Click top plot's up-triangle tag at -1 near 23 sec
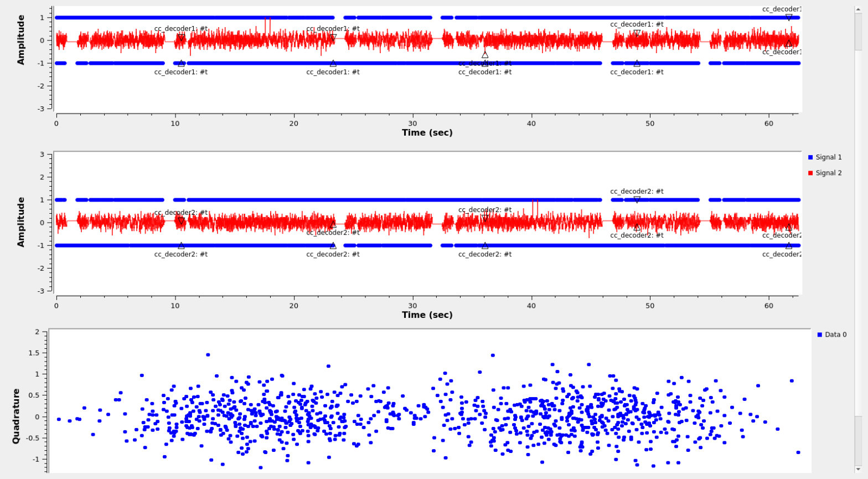868x479 pixels. (x=333, y=64)
